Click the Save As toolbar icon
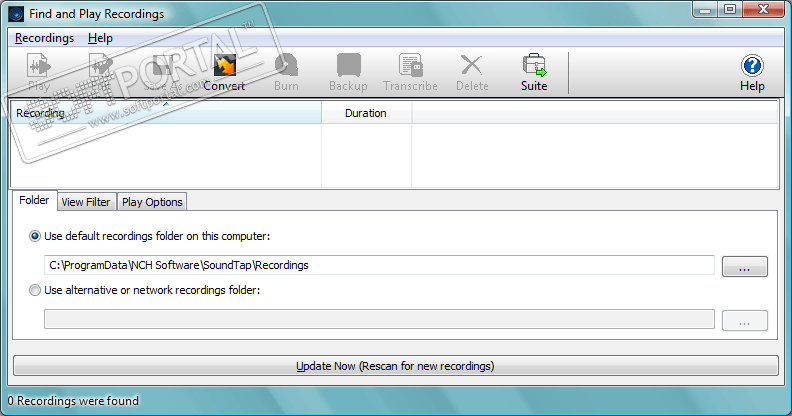This screenshot has height=416, width=792. point(163,72)
